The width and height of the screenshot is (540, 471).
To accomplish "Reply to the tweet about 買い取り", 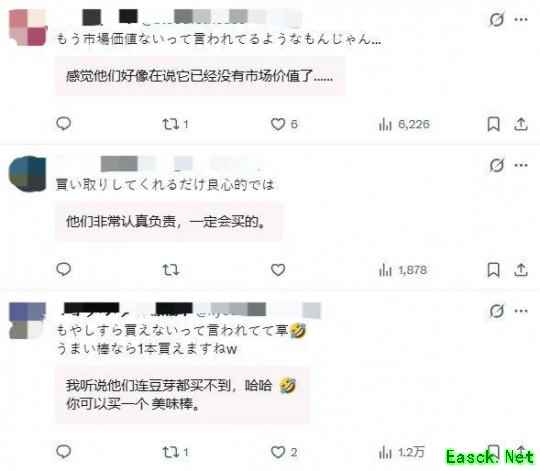I will point(63,269).
